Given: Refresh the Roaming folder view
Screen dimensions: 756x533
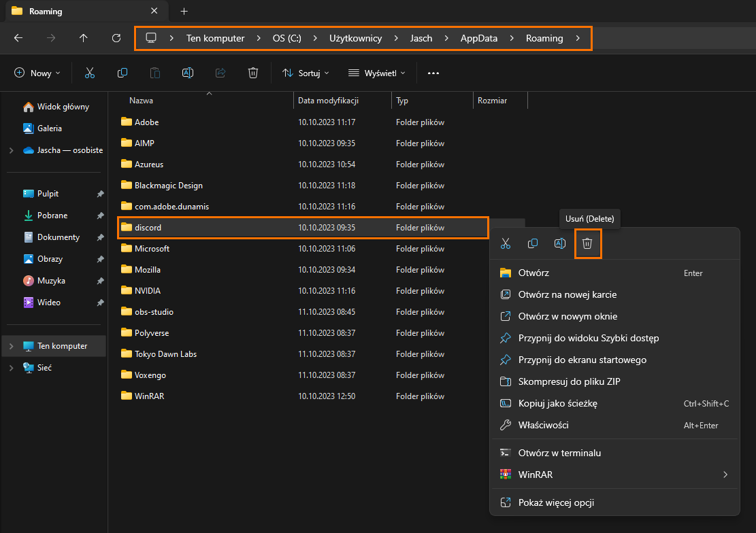Looking at the screenshot, I should pos(116,38).
